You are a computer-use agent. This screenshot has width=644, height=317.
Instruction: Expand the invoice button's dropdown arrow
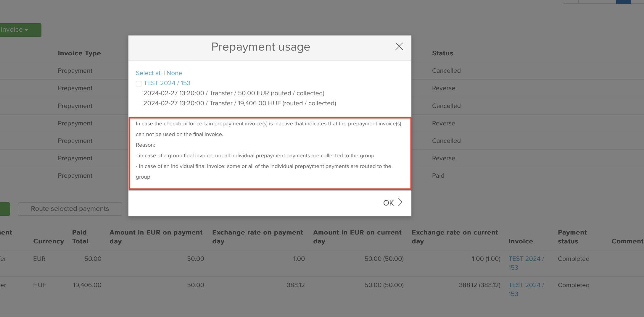[26, 30]
